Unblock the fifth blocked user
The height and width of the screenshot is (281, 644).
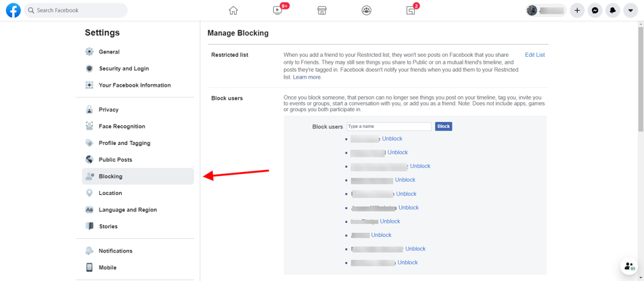point(407,194)
